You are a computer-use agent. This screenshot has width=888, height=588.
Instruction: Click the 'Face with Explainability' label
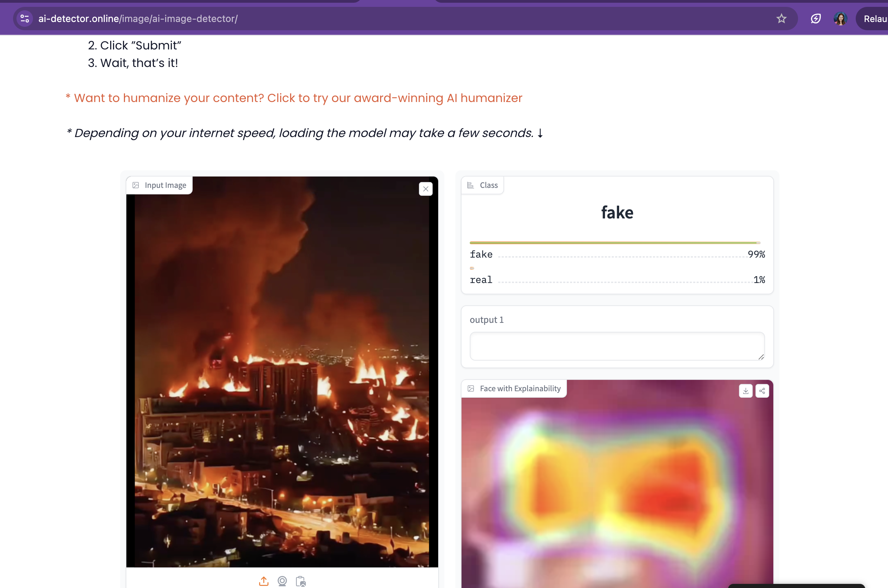point(520,388)
